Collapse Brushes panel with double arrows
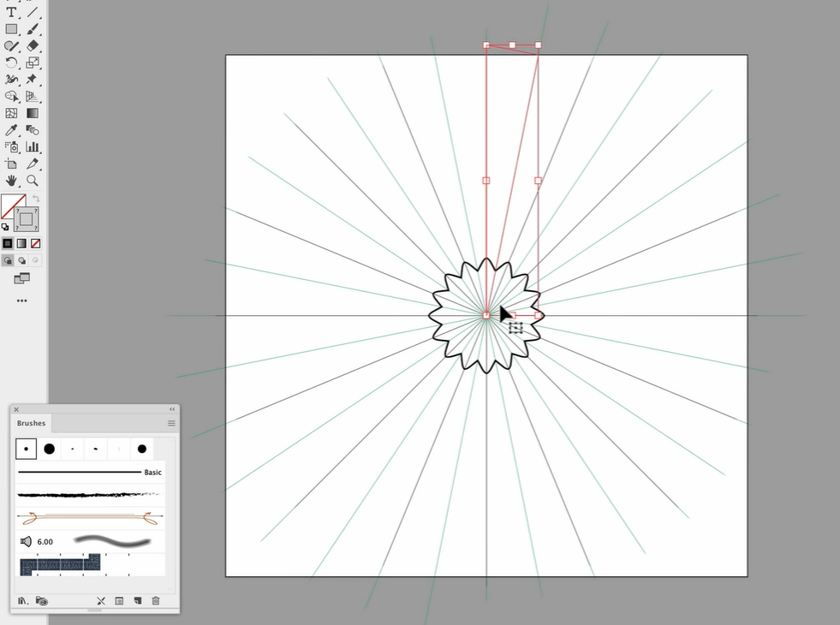The width and height of the screenshot is (840, 625). 172,409
